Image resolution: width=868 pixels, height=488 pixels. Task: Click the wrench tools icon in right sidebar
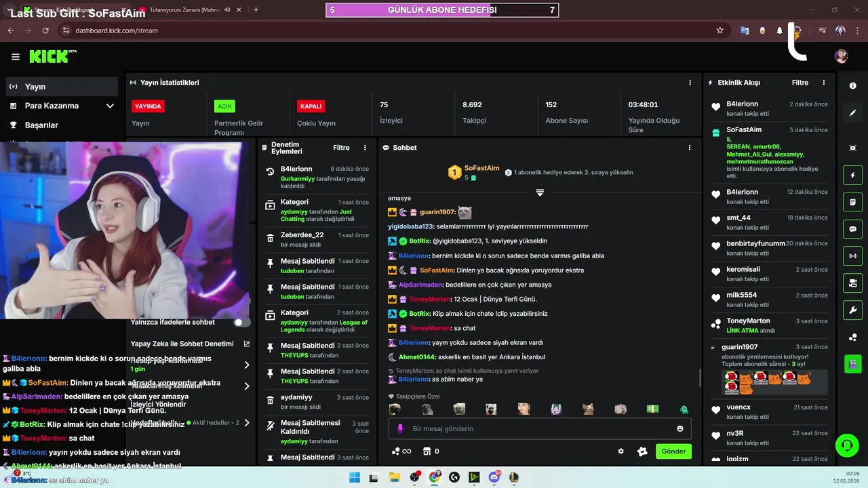853,310
